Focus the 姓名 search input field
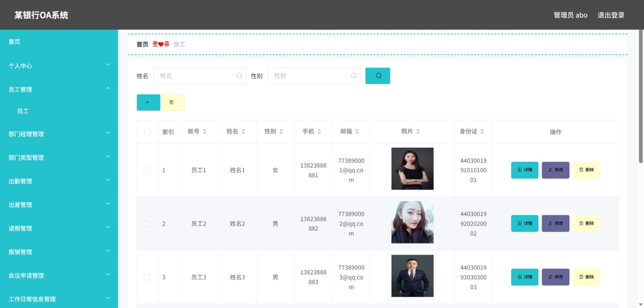The height and width of the screenshot is (308, 644). tap(200, 76)
